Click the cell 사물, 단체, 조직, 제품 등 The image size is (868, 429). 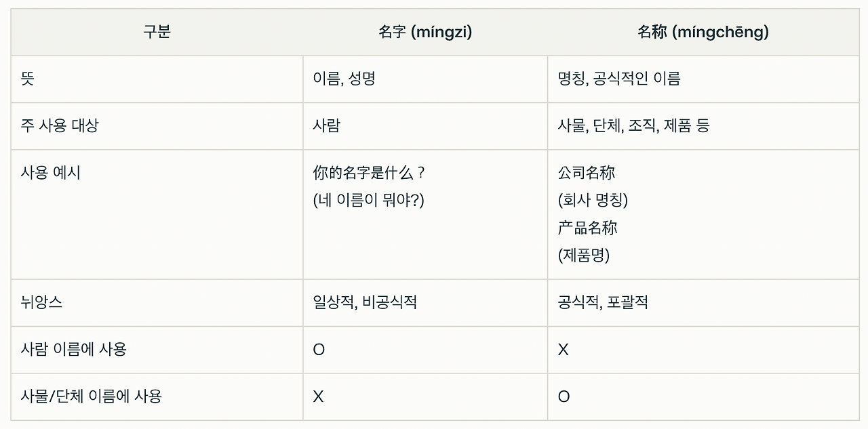[633, 125]
